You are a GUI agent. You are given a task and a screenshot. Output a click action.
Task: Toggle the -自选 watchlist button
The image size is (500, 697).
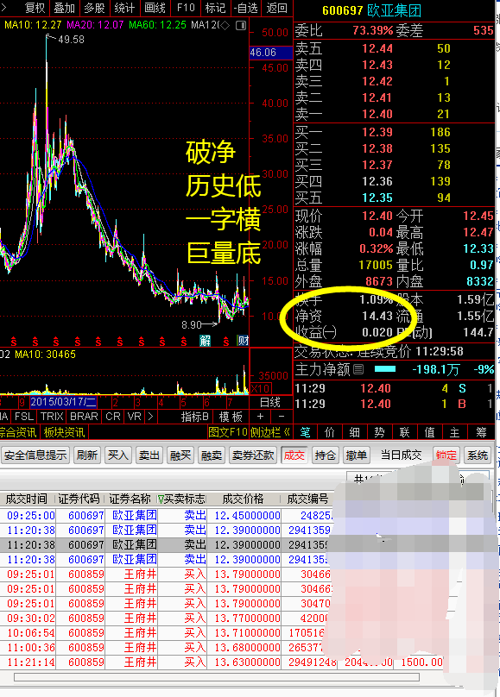pos(247,8)
